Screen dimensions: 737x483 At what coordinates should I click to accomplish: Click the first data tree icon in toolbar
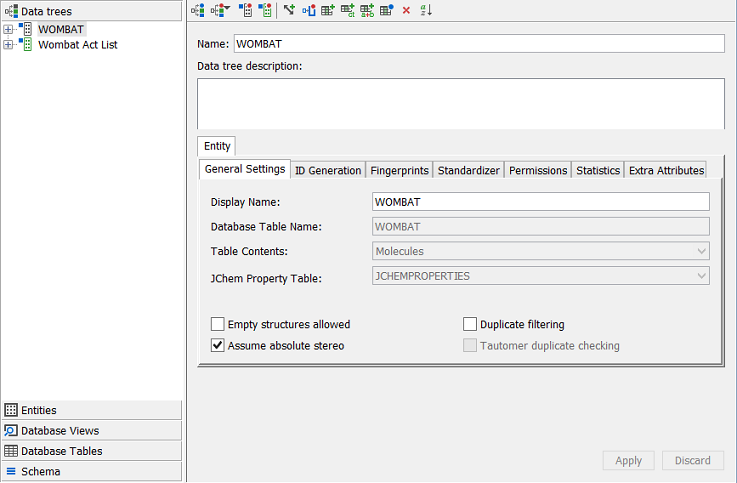197,10
